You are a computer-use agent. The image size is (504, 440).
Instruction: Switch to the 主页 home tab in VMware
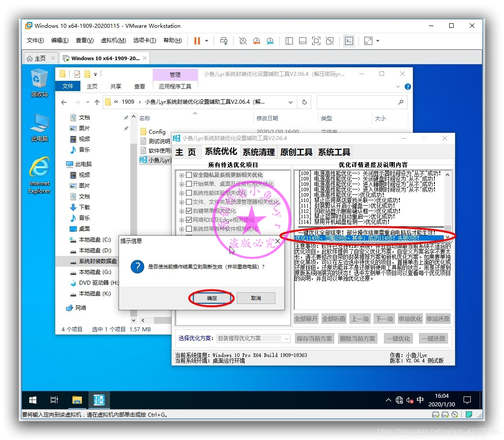40,58
